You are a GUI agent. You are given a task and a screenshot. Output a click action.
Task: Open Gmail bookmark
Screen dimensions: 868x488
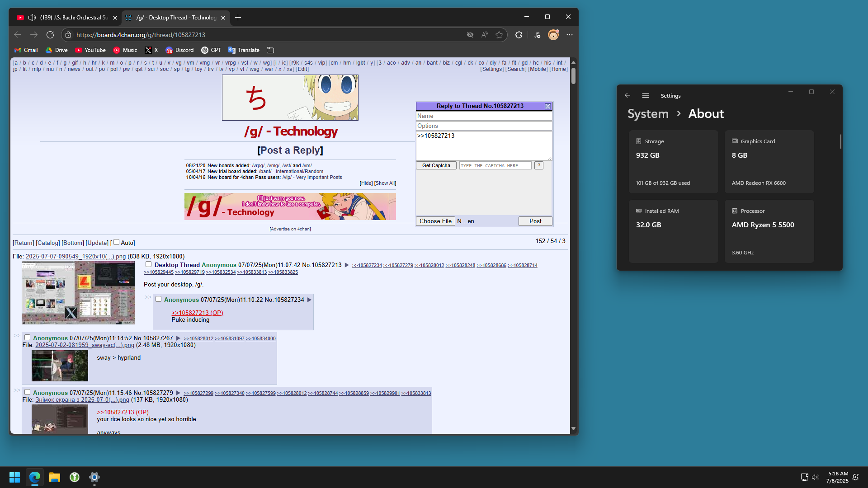coord(26,50)
